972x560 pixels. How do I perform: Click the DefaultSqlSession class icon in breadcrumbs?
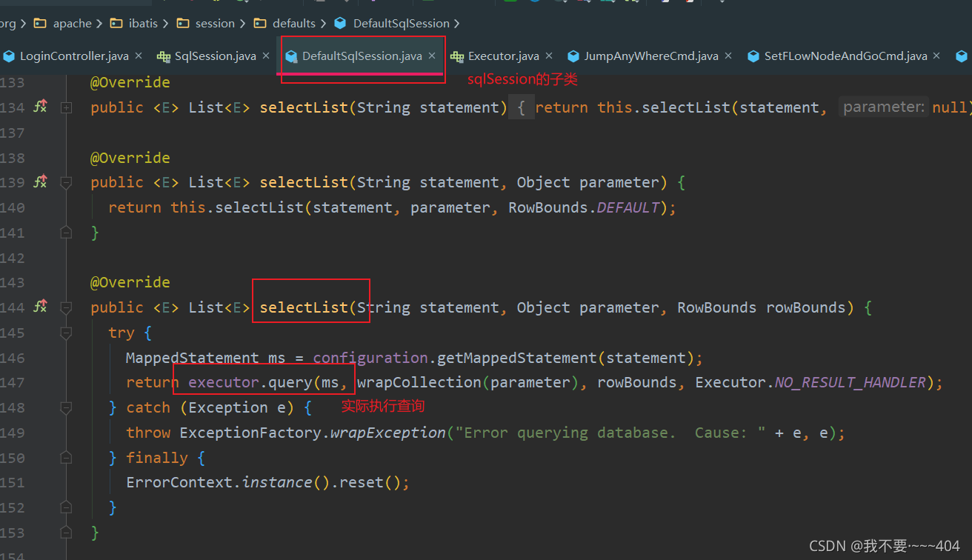pyautogui.click(x=340, y=24)
